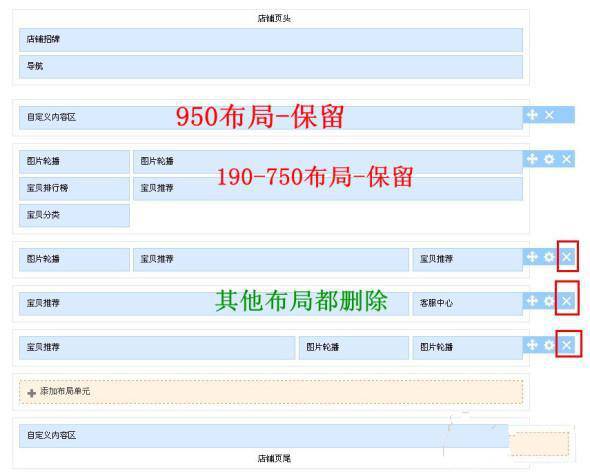Screen dimensions: 590x476
Task: Select the 导航 module
Action: pos(271,67)
